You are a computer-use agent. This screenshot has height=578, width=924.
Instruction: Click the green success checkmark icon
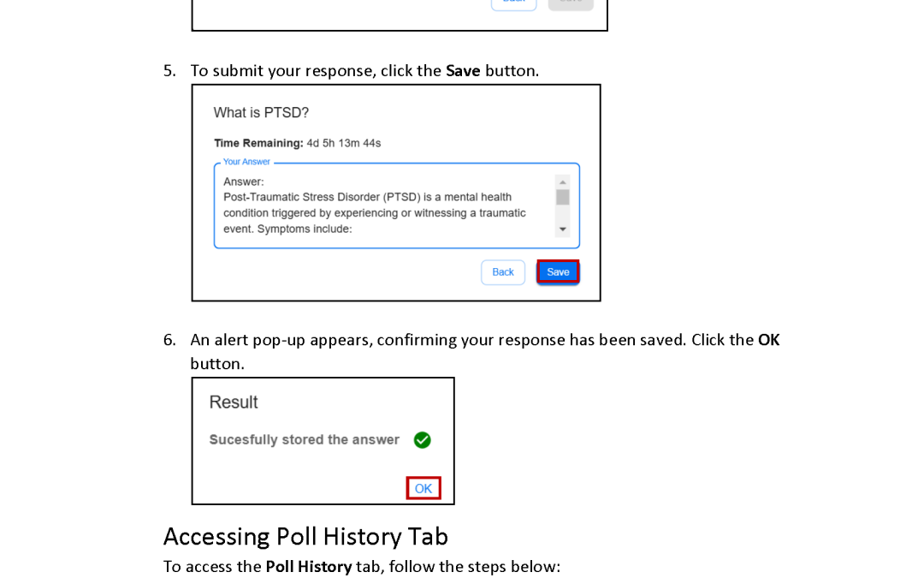[422, 440]
